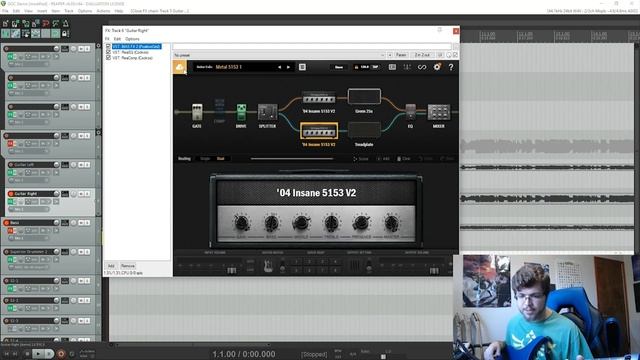
Task: Click the Treble knob on the amp
Action: 331,223
